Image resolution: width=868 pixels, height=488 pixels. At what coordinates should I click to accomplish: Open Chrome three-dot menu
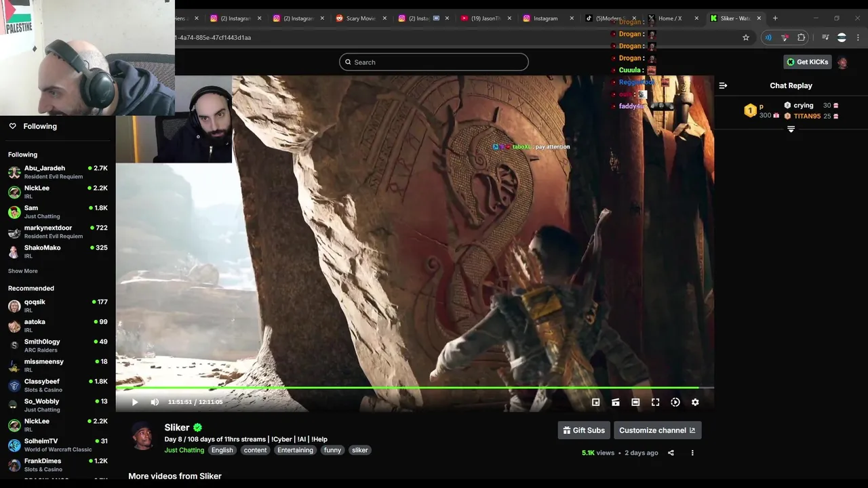click(x=858, y=37)
